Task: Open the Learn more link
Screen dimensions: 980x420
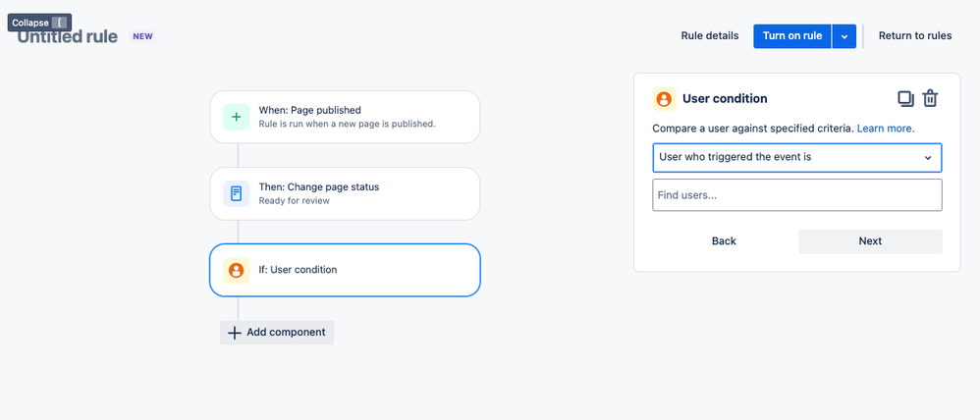Action: pyautogui.click(x=886, y=129)
